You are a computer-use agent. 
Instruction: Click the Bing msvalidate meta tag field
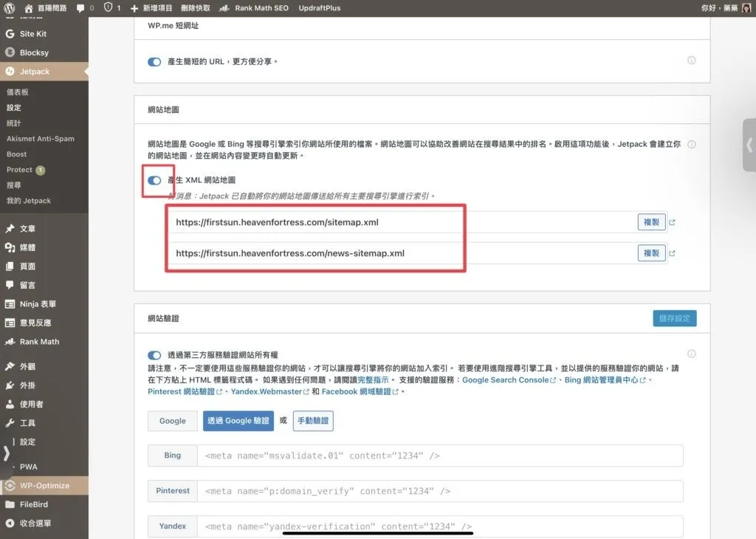tap(440, 456)
